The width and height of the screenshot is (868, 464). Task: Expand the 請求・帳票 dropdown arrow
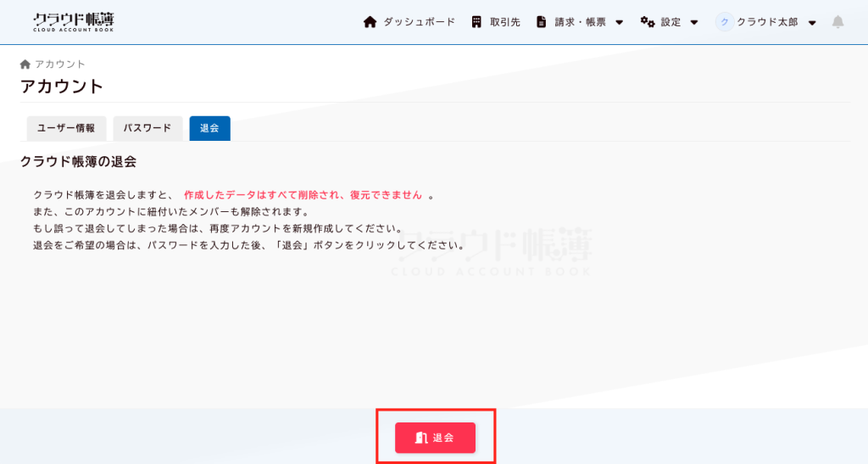coord(619,23)
